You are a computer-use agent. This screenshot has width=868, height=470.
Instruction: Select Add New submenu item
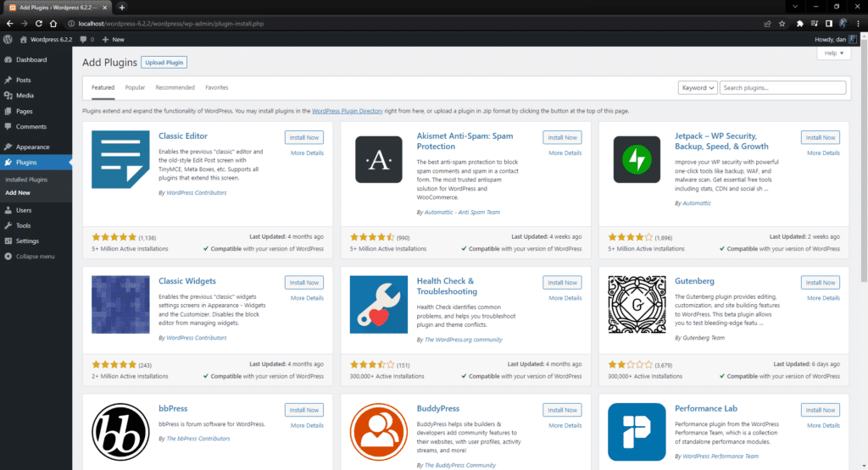pyautogui.click(x=18, y=193)
